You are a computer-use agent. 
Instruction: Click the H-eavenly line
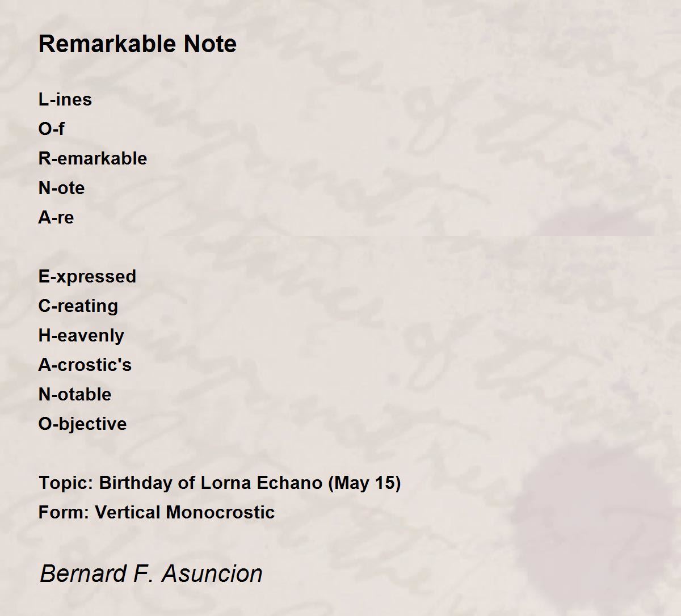(81, 336)
